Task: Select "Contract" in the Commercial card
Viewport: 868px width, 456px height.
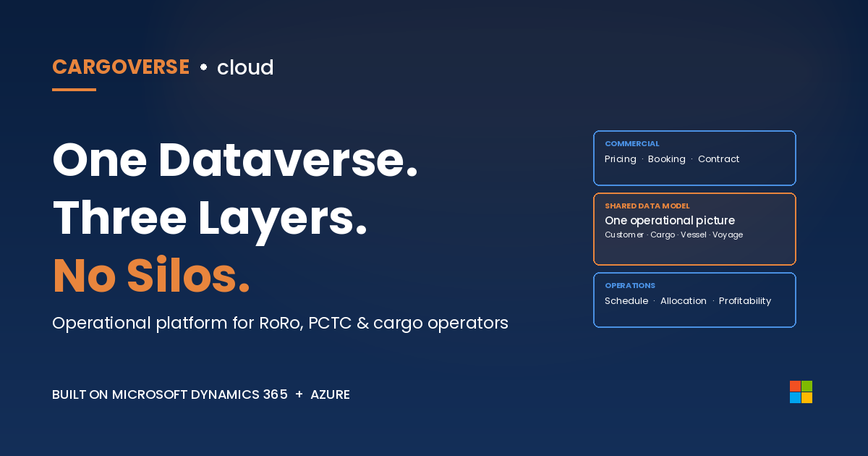Action: pyautogui.click(x=719, y=159)
